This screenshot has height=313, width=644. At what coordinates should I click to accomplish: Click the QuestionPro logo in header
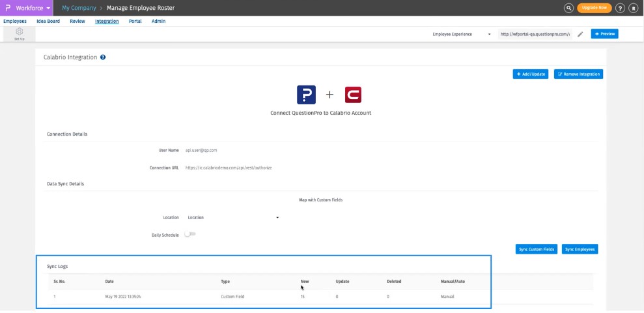pos(8,8)
